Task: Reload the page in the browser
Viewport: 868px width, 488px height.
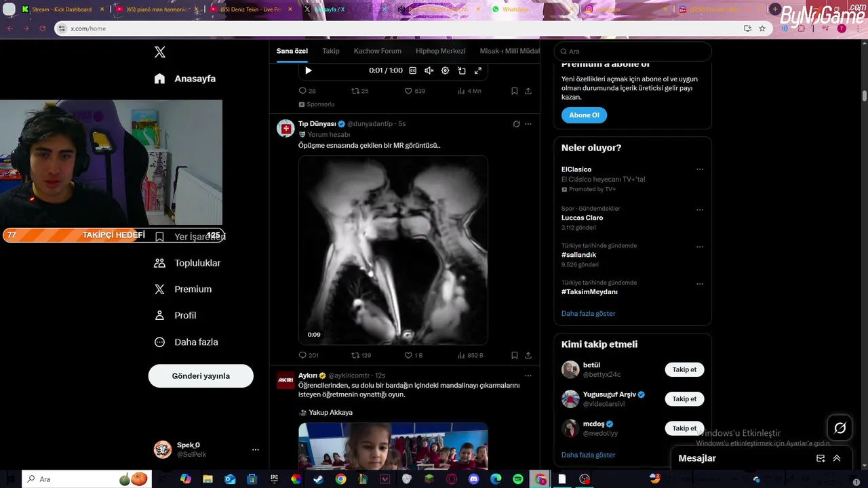Action: pyautogui.click(x=42, y=28)
